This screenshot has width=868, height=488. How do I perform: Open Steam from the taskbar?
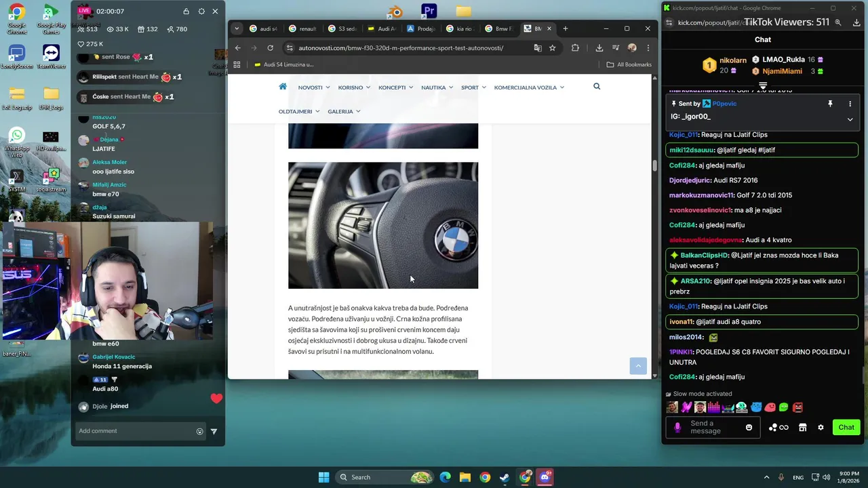(x=505, y=477)
